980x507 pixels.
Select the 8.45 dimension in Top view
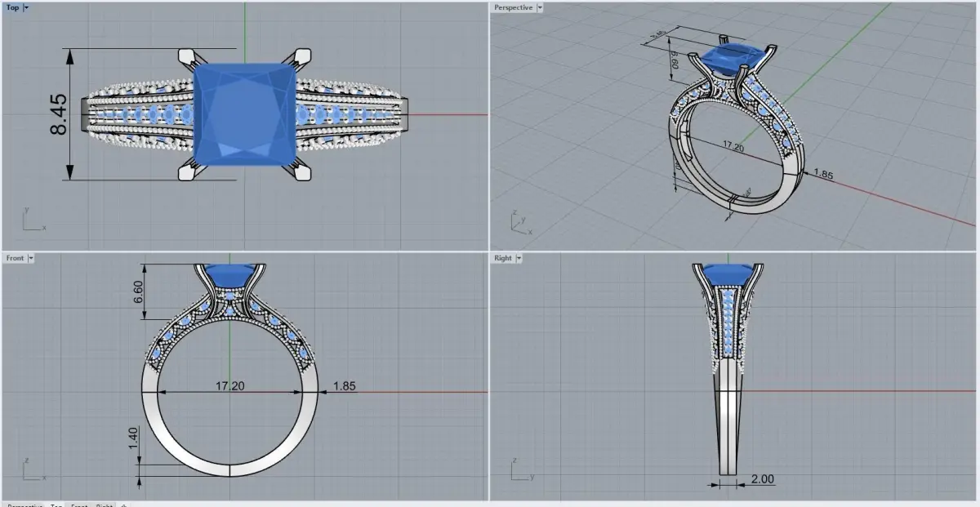click(59, 114)
